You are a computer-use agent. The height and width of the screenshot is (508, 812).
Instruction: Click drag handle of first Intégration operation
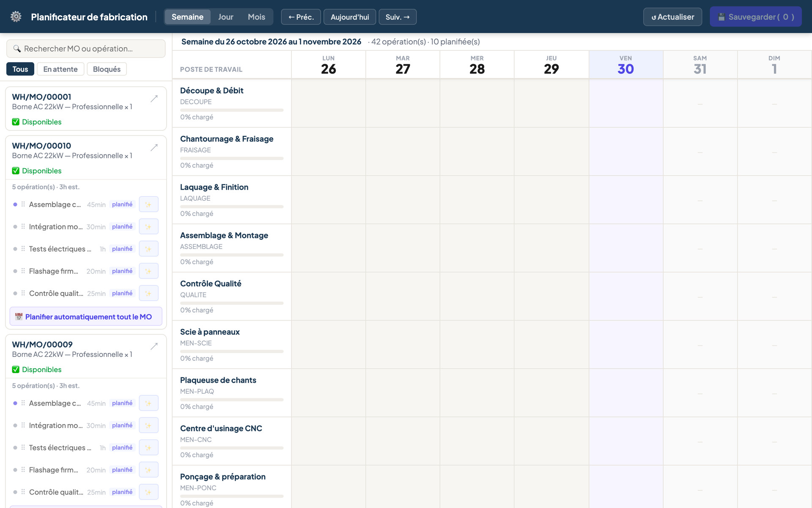point(23,226)
